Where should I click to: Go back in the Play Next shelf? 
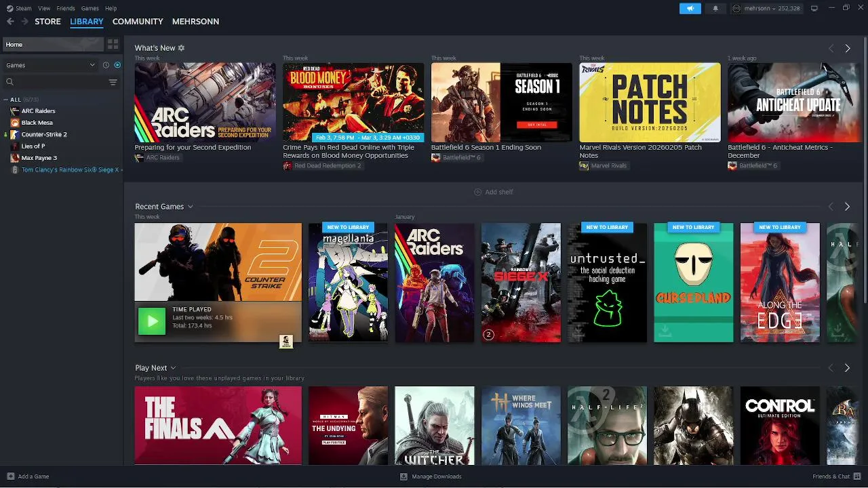click(x=831, y=368)
